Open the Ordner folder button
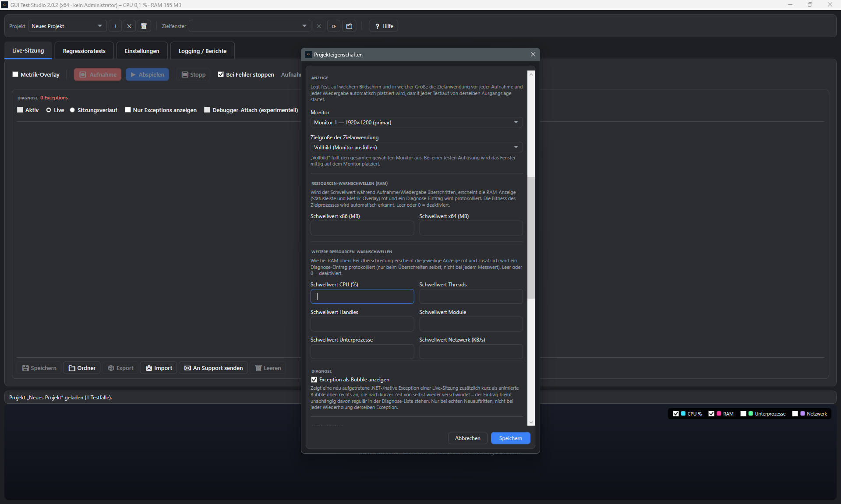The image size is (841, 504). (x=82, y=368)
